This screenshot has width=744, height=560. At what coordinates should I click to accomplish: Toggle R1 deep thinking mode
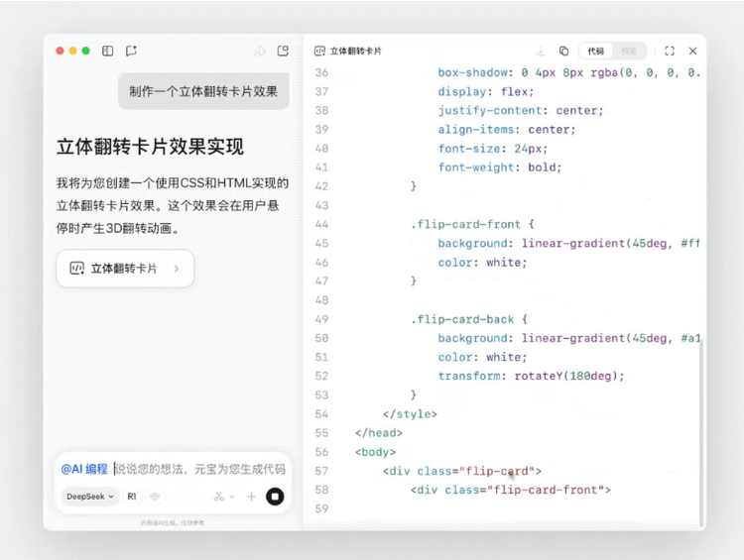point(132,497)
